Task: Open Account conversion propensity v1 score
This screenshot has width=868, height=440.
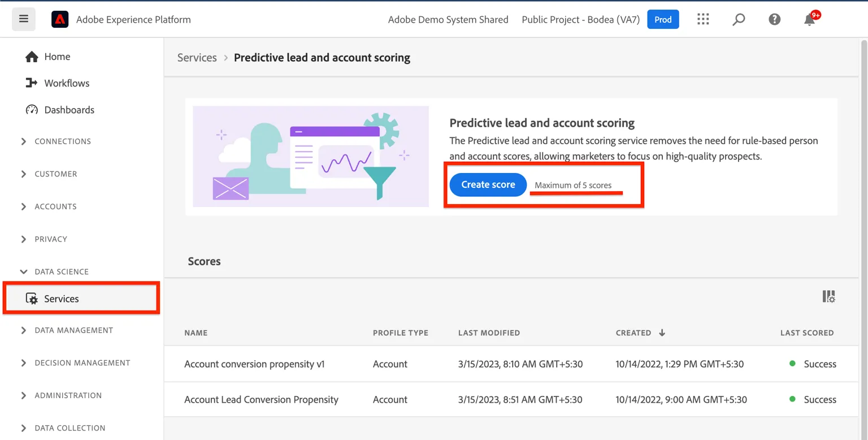Action: 254,364
